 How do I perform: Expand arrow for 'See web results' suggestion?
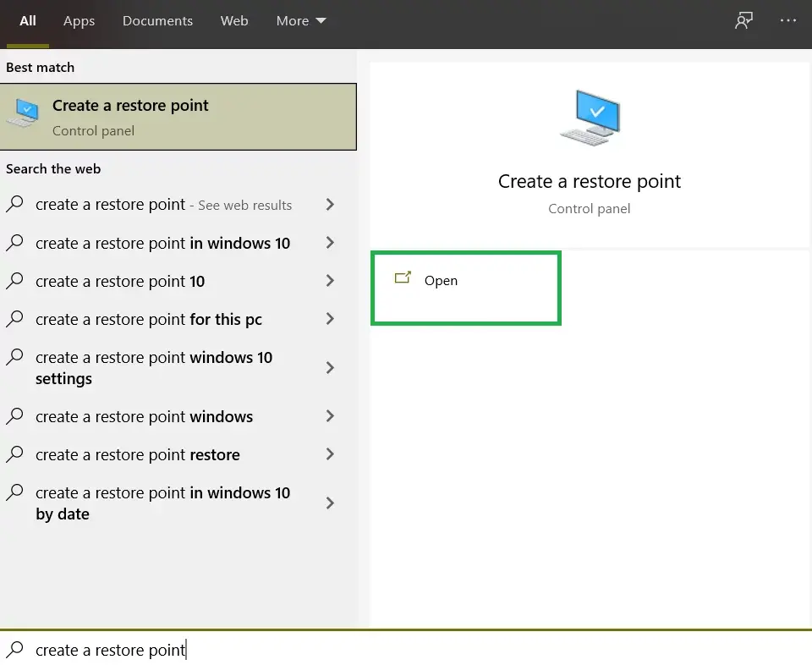tap(330, 205)
